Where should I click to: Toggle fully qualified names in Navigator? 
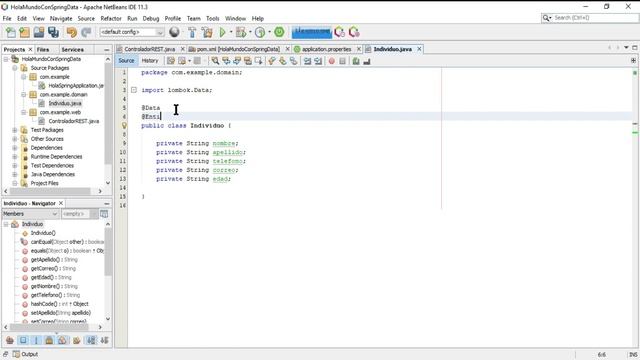(76, 340)
